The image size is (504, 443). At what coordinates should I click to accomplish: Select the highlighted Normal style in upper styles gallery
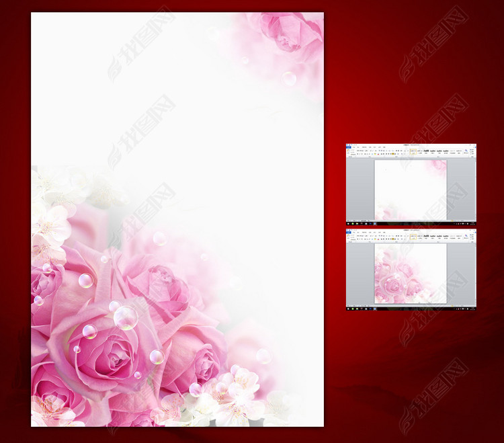click(414, 152)
